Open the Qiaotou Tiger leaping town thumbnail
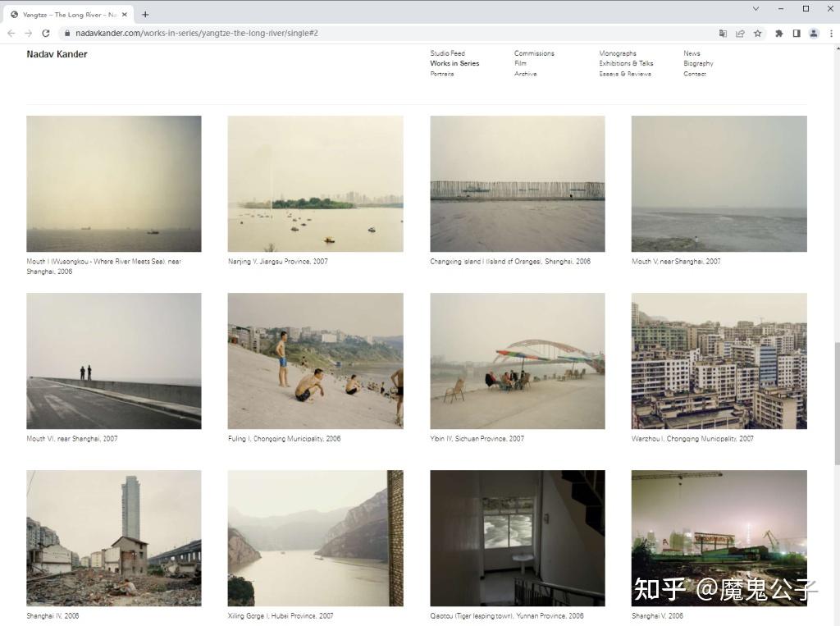 click(x=518, y=538)
